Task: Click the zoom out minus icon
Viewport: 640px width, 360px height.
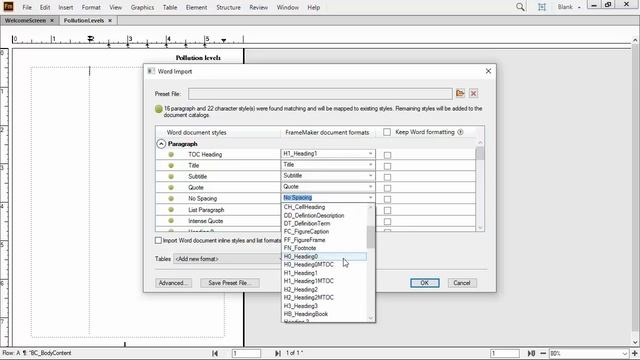Action: 543,353
